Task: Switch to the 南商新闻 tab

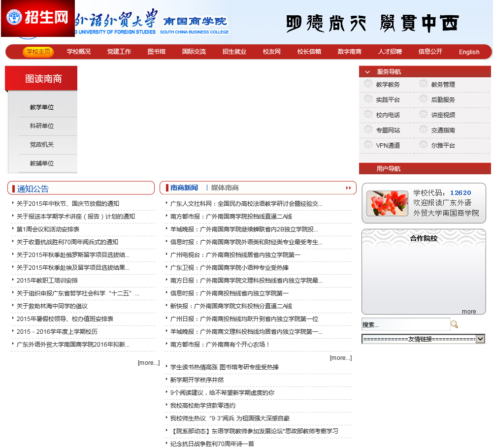Action: [184, 188]
